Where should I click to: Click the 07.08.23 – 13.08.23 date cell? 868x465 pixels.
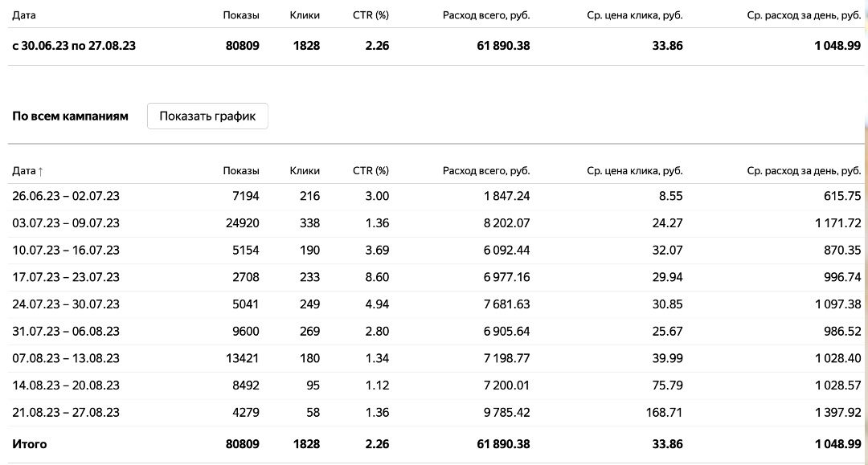point(66,358)
